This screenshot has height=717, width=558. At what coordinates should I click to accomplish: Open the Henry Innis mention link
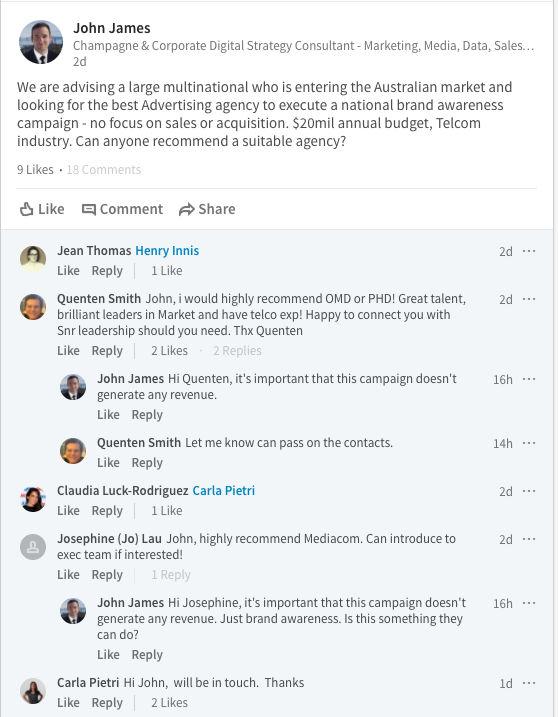(167, 251)
